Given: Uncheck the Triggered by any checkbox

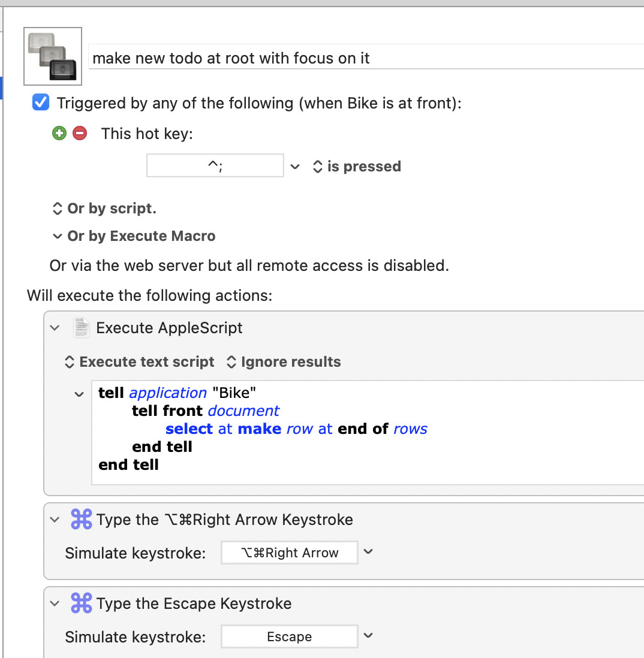Looking at the screenshot, I should point(41,103).
